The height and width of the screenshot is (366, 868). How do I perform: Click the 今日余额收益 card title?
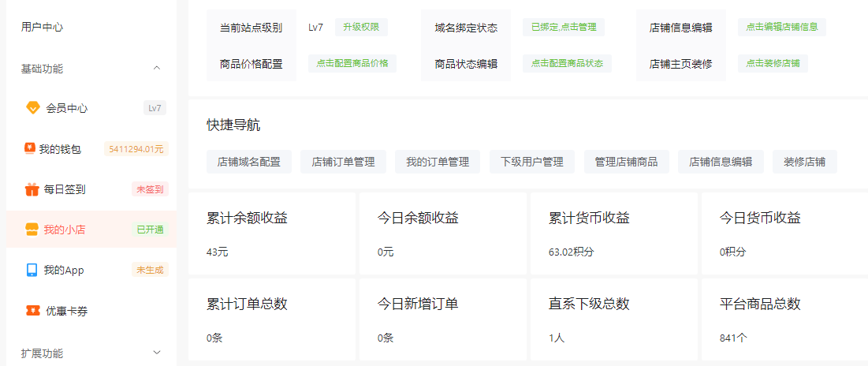418,218
